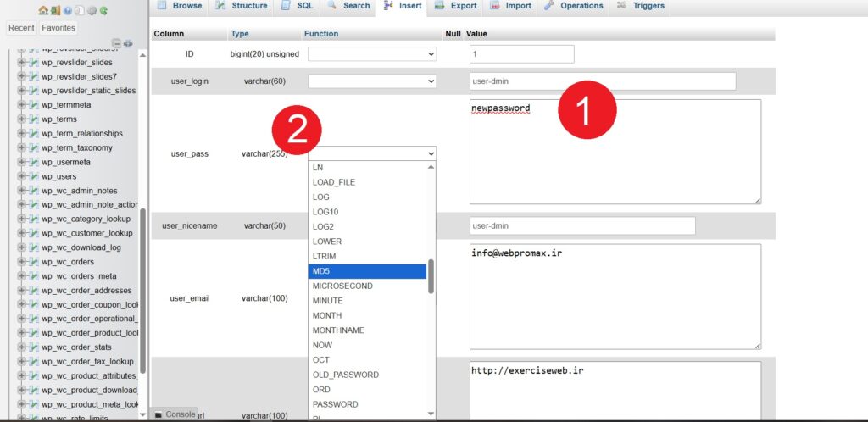The height and width of the screenshot is (422, 868).
Task: Click the user_pass value textarea with newpassword
Action: coord(615,152)
